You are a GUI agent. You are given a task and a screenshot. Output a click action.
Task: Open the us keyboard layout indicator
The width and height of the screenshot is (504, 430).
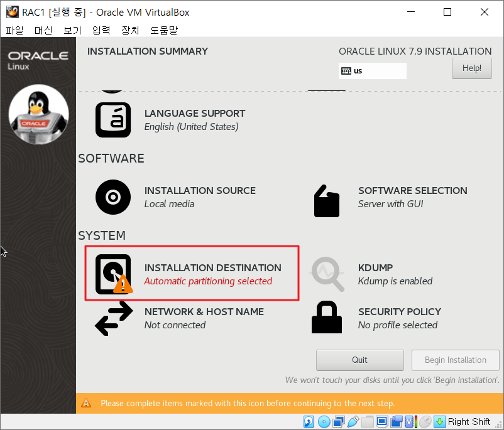pos(372,71)
